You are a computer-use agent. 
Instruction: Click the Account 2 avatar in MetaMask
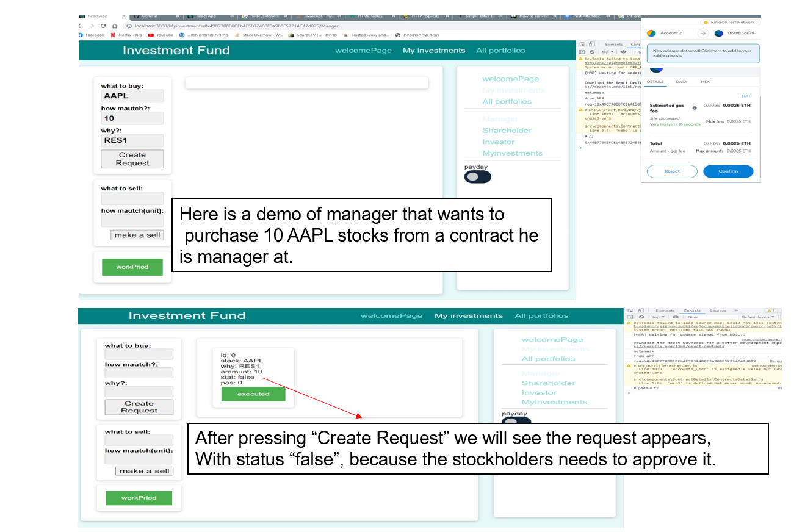point(651,33)
